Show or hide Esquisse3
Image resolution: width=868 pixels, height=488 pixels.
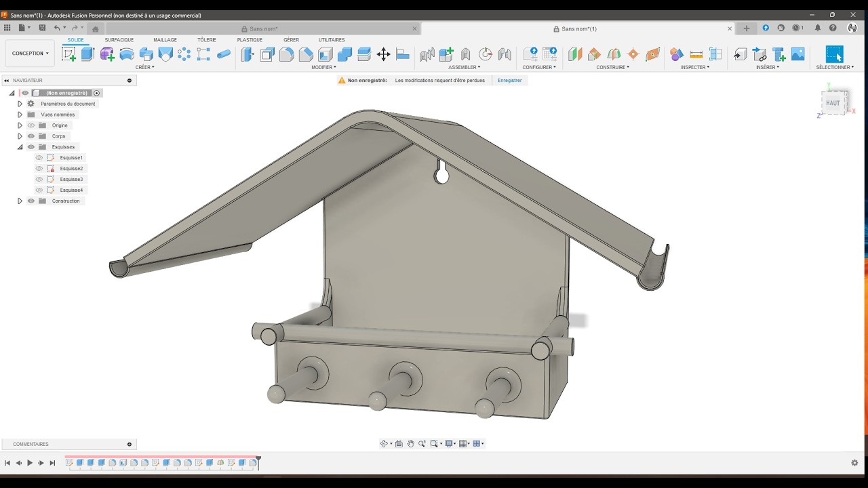[39, 180]
